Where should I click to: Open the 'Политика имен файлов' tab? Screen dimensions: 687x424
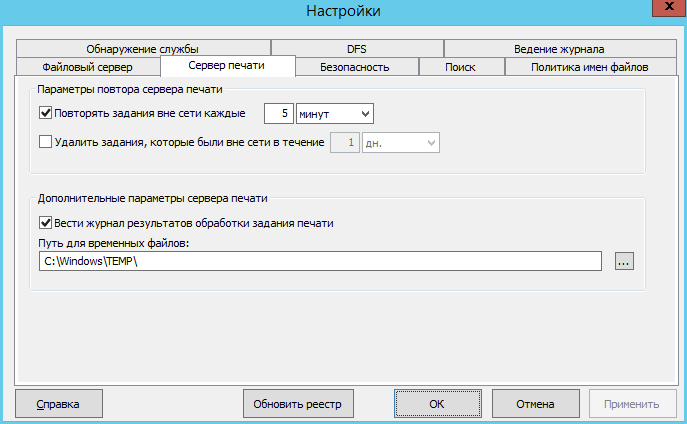pos(590,67)
